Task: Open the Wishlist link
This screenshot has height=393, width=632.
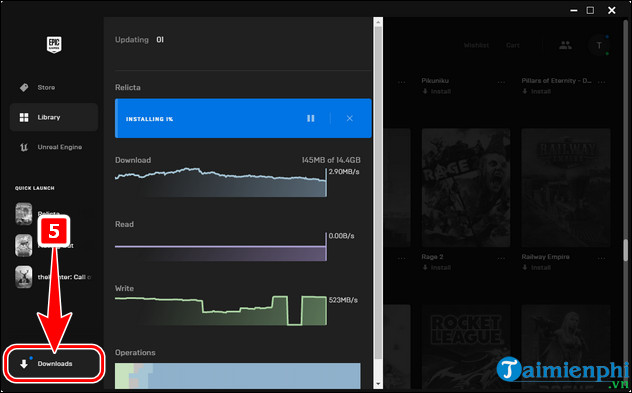Action: pos(476,46)
